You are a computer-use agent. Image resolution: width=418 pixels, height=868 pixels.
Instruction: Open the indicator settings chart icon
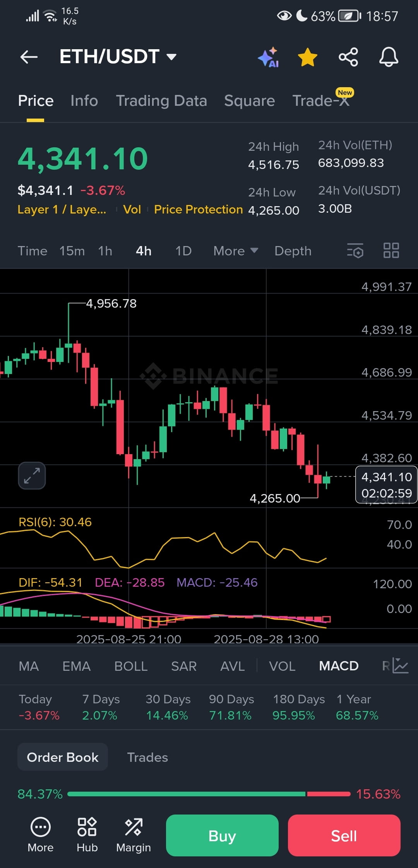click(400, 666)
